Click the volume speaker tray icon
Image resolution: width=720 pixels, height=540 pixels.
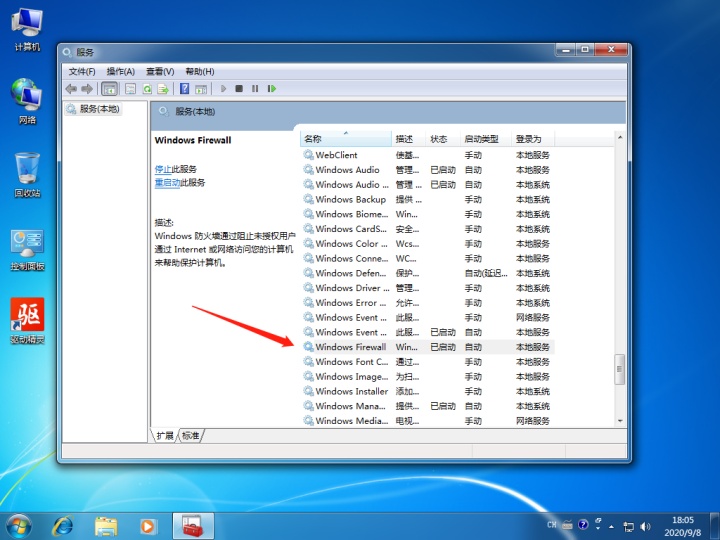[646, 527]
